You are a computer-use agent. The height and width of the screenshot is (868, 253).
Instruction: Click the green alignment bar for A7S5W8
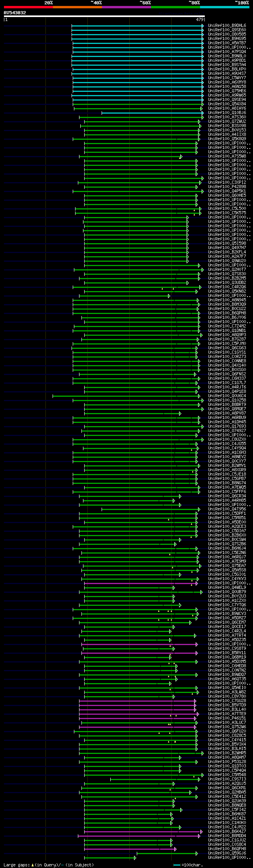click(x=130, y=156)
